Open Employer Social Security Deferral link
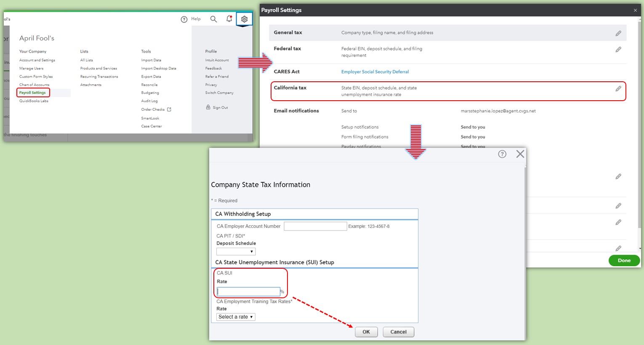 [x=375, y=72]
